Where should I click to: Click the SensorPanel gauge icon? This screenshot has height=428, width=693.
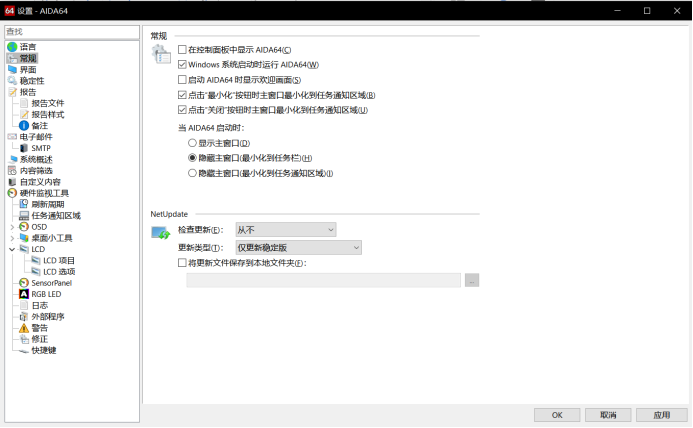click(x=24, y=283)
